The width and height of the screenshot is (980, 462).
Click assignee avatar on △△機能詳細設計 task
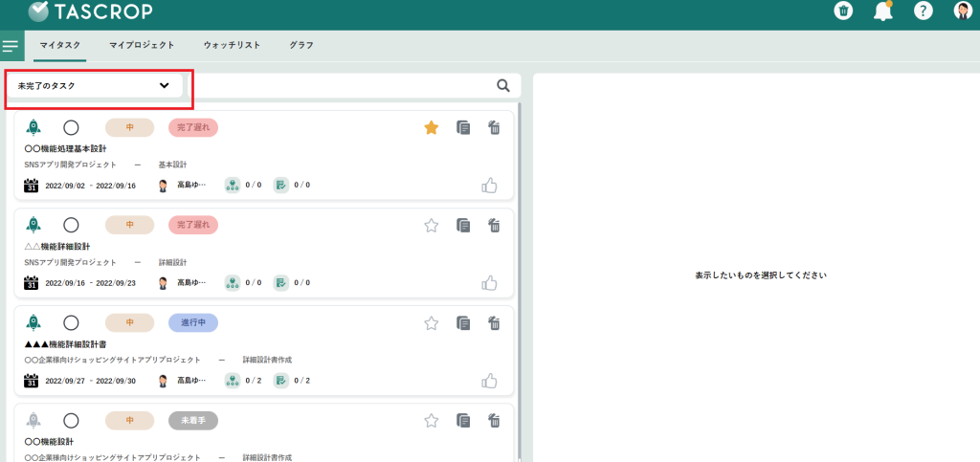163,283
